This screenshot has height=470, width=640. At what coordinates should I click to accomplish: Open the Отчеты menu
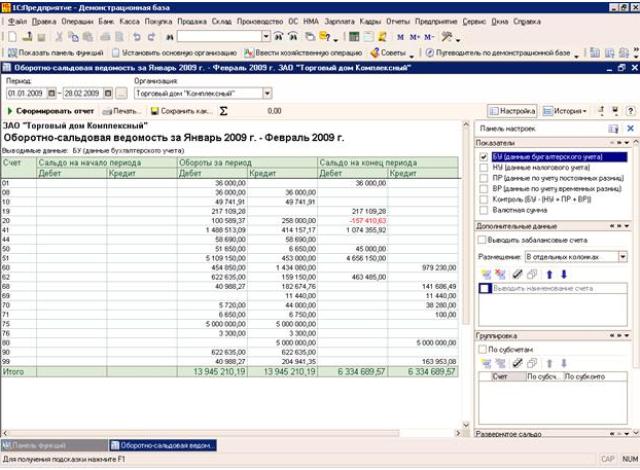tap(398, 21)
